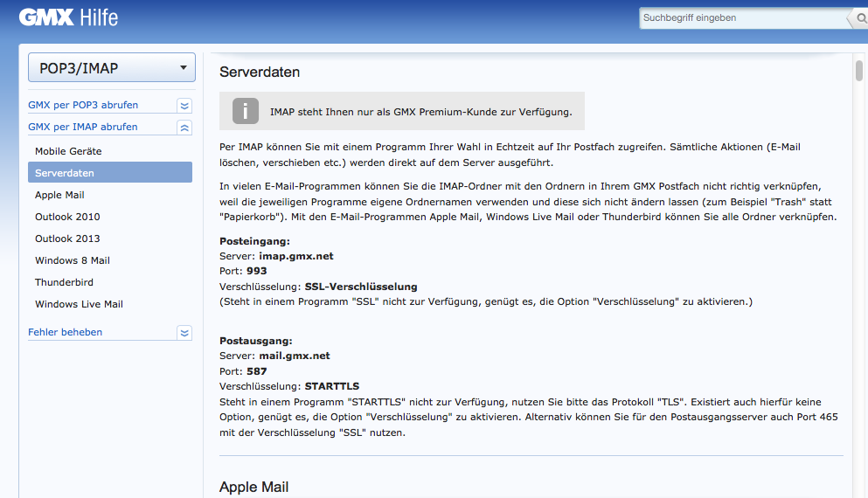The image size is (868, 498).
Task: Select Windows Live Mail in sidebar
Action: click(x=110, y=304)
